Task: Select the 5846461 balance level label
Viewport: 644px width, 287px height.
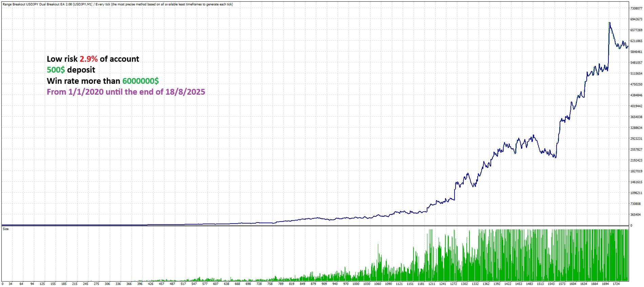Action: pos(636,52)
